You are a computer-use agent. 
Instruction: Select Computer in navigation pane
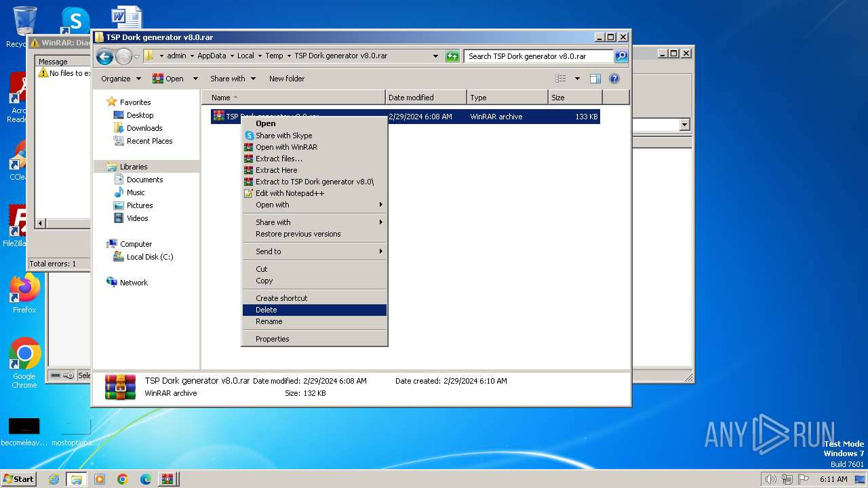[x=136, y=244]
